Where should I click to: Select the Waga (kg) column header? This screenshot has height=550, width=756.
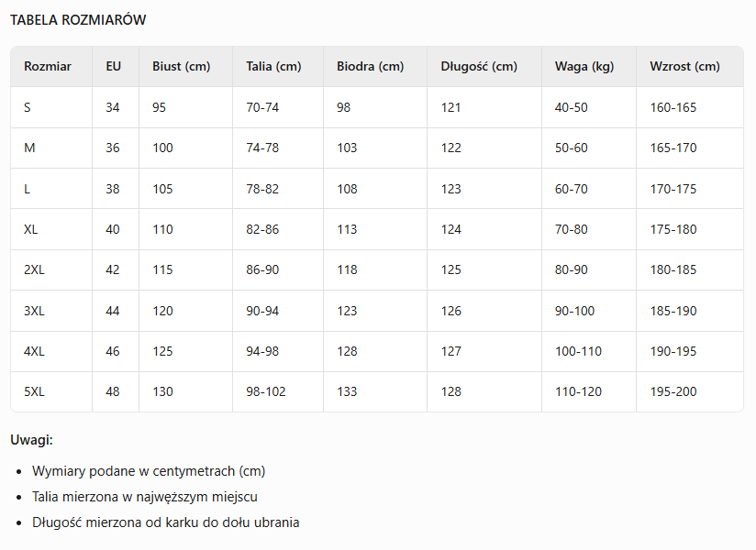584,67
